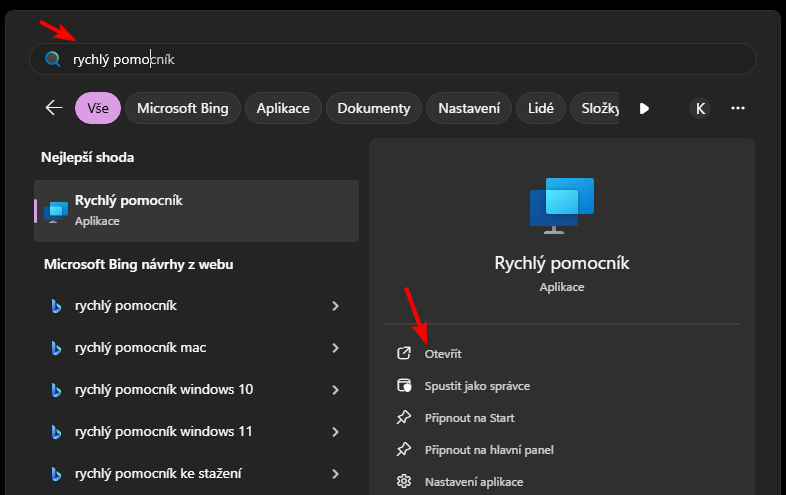Select the Dokumenty filter tab
786x495 pixels.
tap(374, 108)
